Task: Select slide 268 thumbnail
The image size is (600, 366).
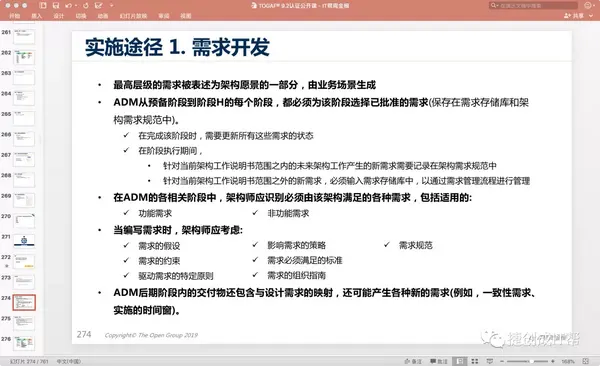Action: [x=24, y=180]
